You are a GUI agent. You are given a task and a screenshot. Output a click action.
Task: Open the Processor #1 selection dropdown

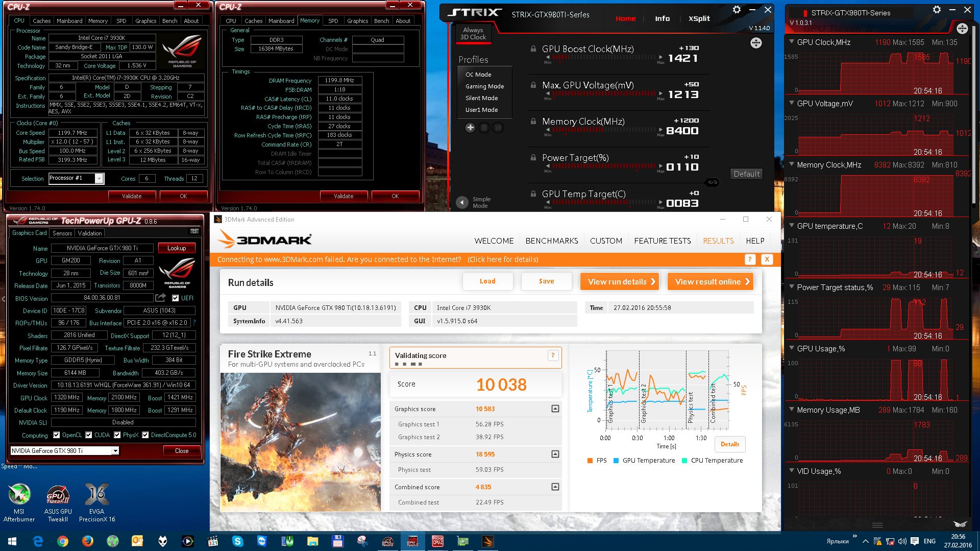click(99, 178)
